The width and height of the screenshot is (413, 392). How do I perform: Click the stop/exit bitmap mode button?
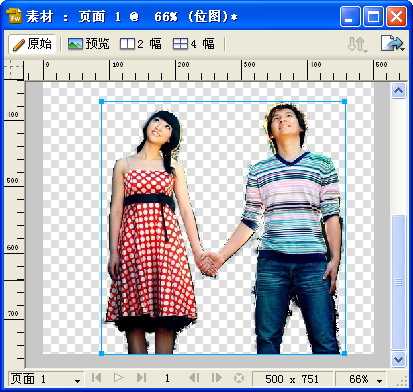pyautogui.click(x=239, y=378)
